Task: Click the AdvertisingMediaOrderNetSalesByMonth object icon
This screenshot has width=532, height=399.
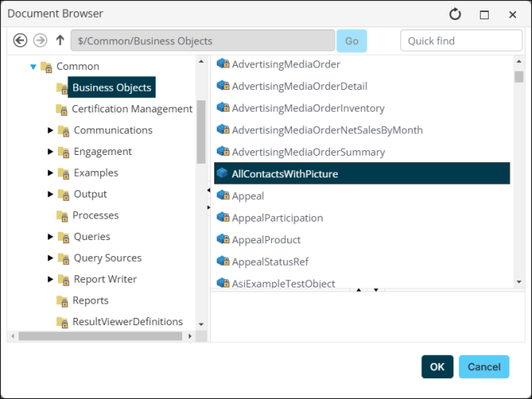Action: pyautogui.click(x=223, y=129)
